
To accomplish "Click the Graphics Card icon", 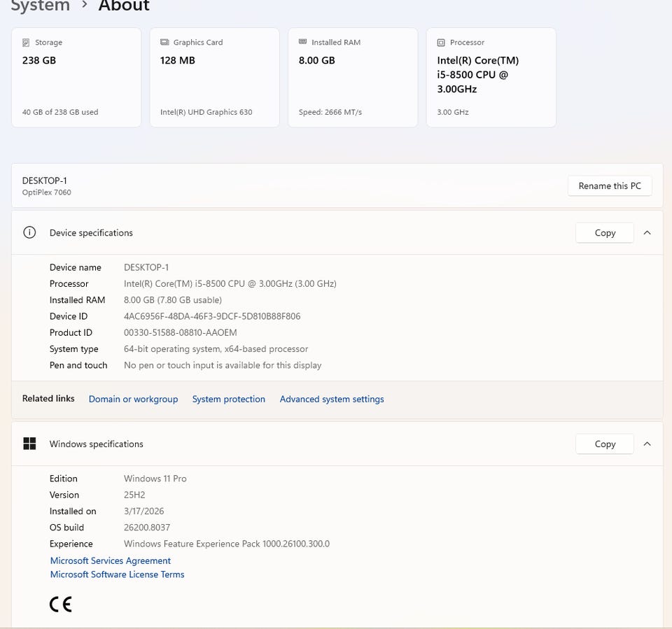I will 164,43.
